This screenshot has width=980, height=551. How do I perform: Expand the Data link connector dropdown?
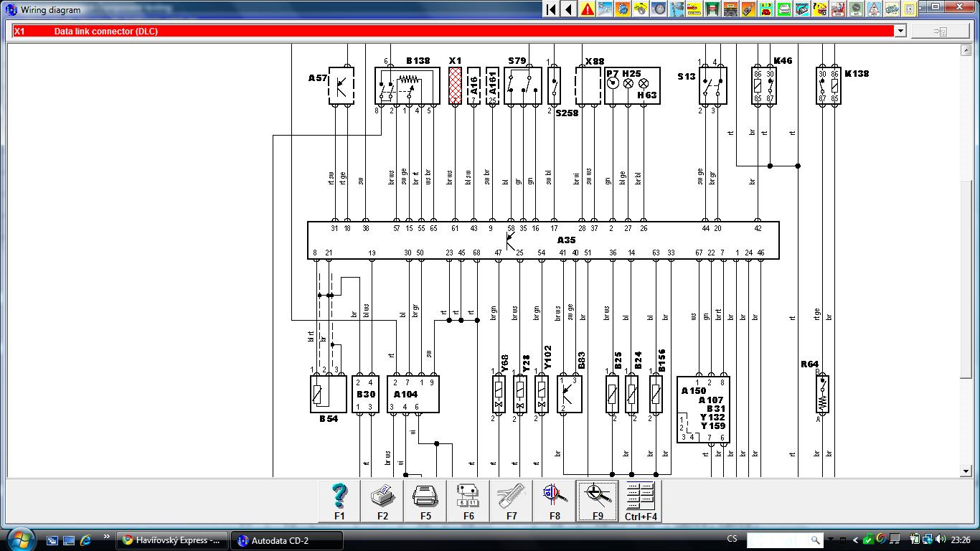pyautogui.click(x=900, y=31)
